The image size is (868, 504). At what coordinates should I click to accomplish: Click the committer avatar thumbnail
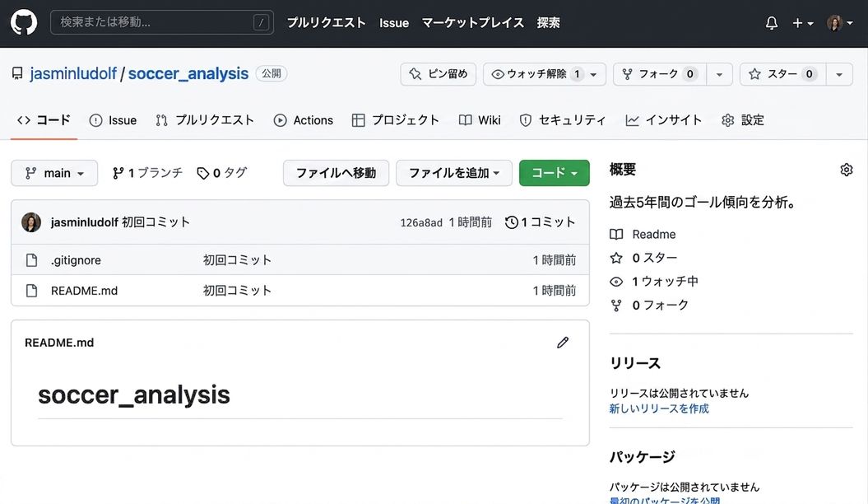(x=31, y=222)
